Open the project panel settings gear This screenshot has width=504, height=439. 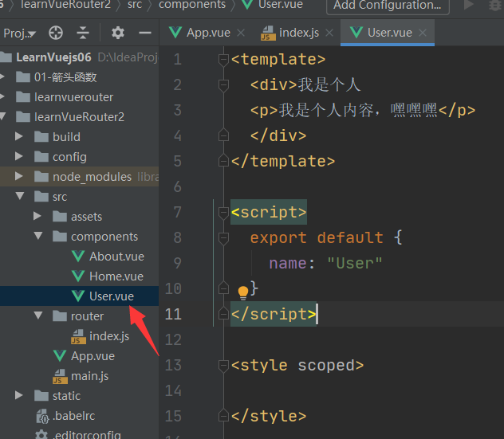click(x=118, y=33)
